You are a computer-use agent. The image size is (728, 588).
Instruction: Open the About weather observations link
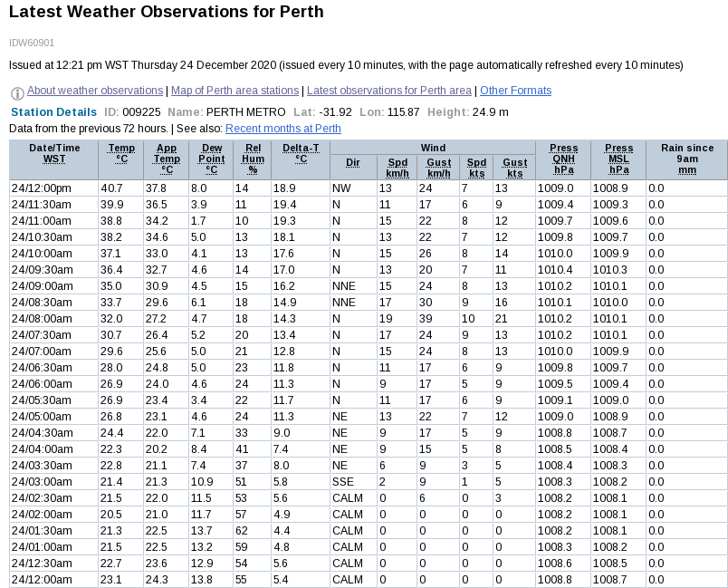click(x=95, y=91)
